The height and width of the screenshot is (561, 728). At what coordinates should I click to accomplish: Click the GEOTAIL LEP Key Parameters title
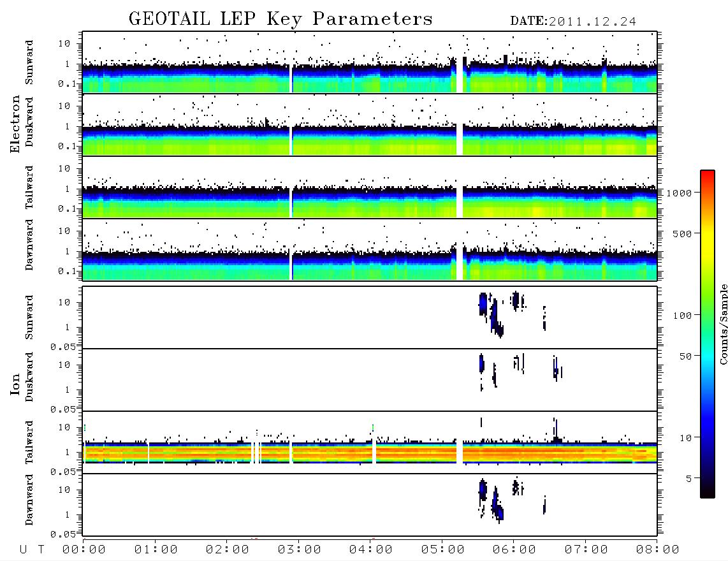pos(280,19)
